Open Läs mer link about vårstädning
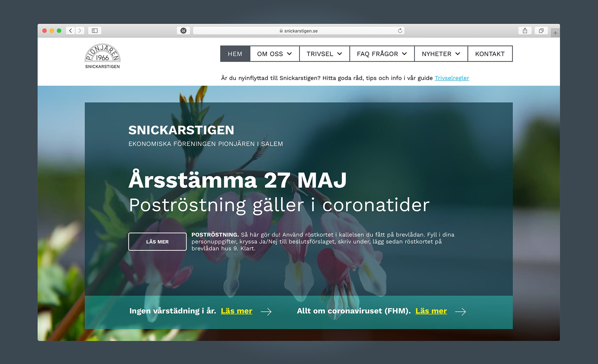This screenshot has height=364, width=598. coord(236,311)
